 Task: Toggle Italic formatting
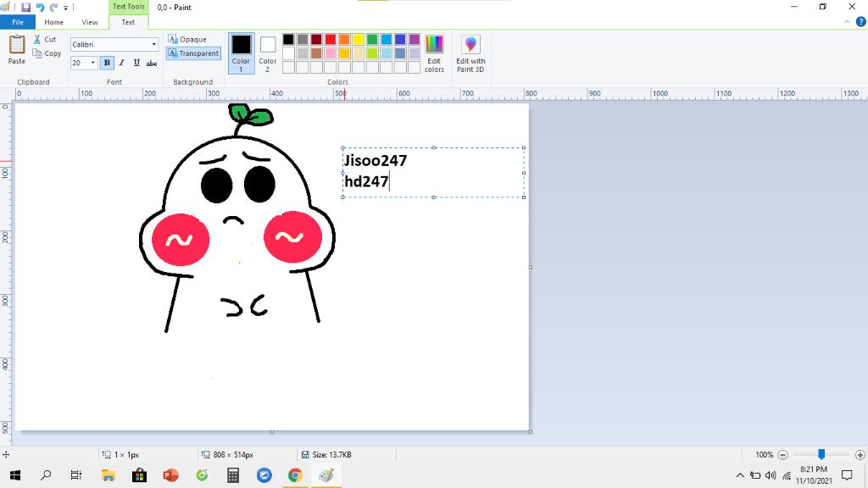122,63
